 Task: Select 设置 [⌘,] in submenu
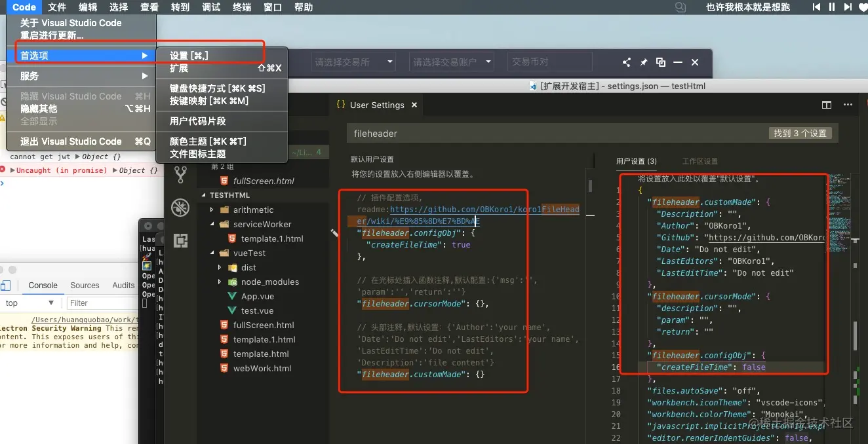point(222,56)
